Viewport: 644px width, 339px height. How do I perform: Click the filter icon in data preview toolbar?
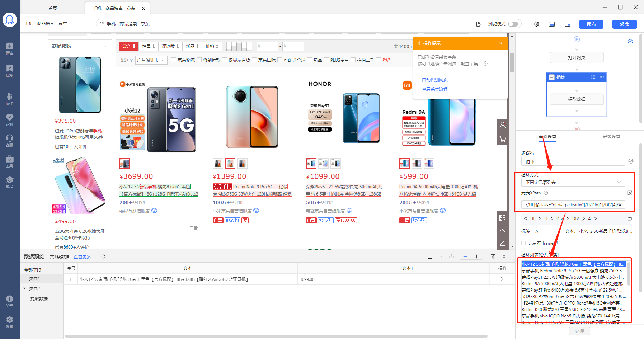pos(493,256)
